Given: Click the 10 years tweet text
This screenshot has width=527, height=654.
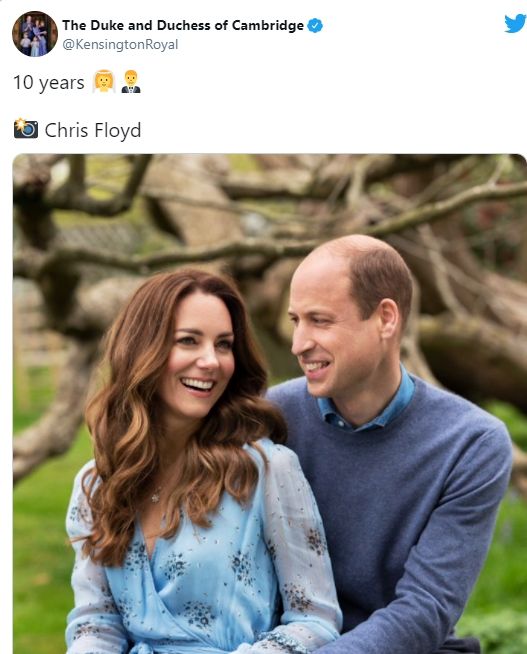Looking at the screenshot, I should click(49, 82).
